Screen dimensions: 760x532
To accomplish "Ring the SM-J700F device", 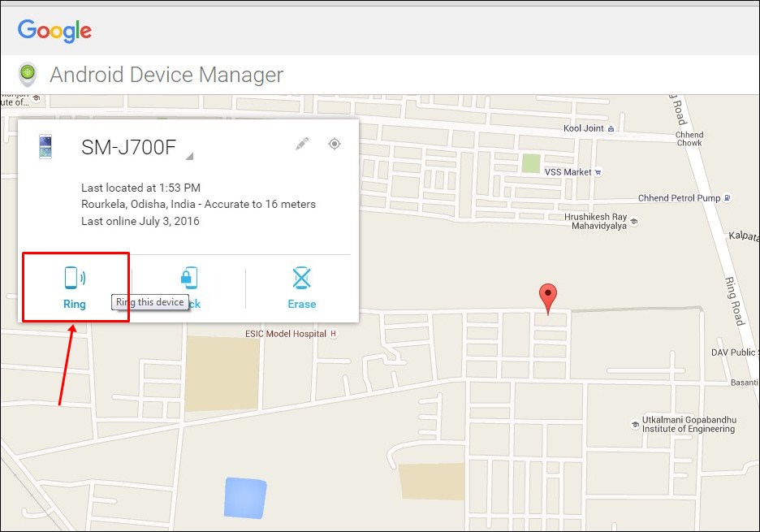I will point(75,288).
